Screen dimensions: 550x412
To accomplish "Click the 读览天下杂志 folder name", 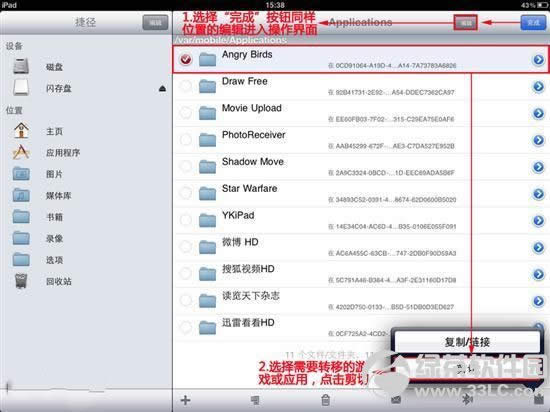I will [251, 296].
